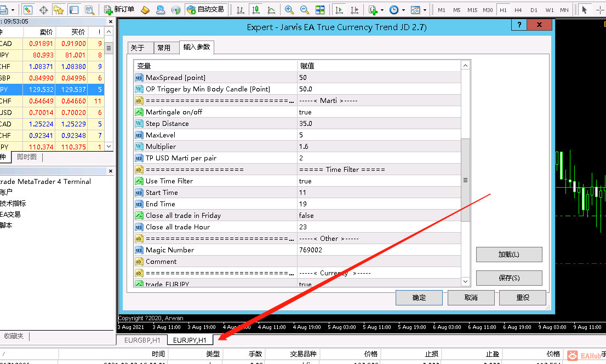606x364 pixels.
Task: Switch chart to candlesticks icon
Action: click(256, 10)
